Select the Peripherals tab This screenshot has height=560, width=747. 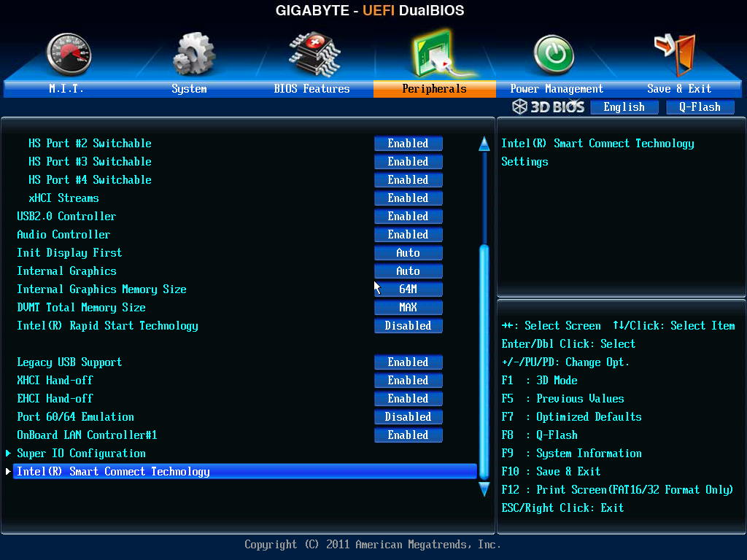[435, 88]
